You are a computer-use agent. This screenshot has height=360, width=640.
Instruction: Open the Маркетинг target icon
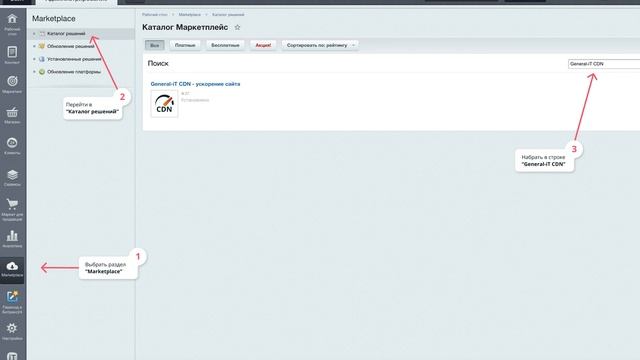[x=12, y=81]
